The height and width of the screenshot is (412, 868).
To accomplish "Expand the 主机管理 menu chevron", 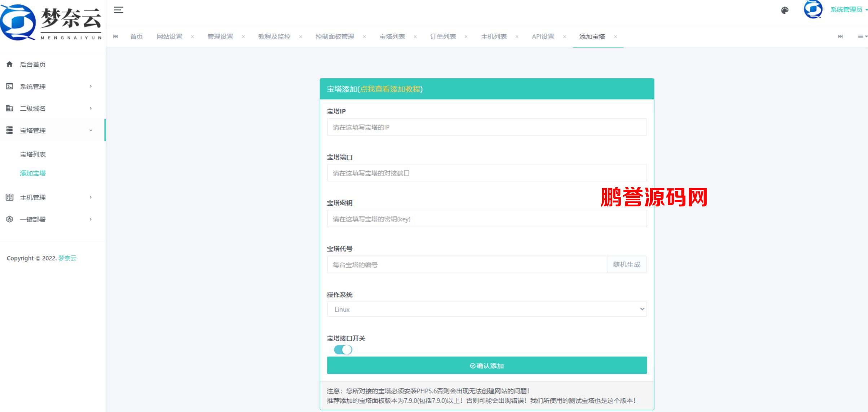I will point(91,197).
